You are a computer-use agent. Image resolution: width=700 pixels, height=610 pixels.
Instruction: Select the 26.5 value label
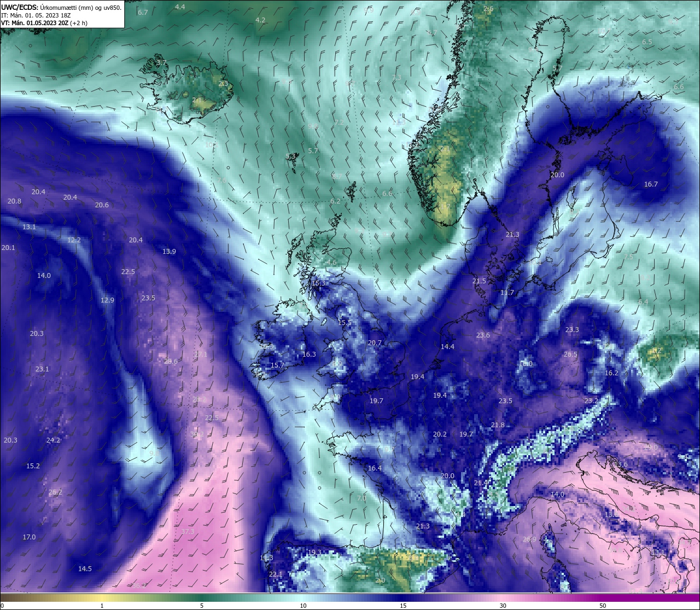pos(570,355)
